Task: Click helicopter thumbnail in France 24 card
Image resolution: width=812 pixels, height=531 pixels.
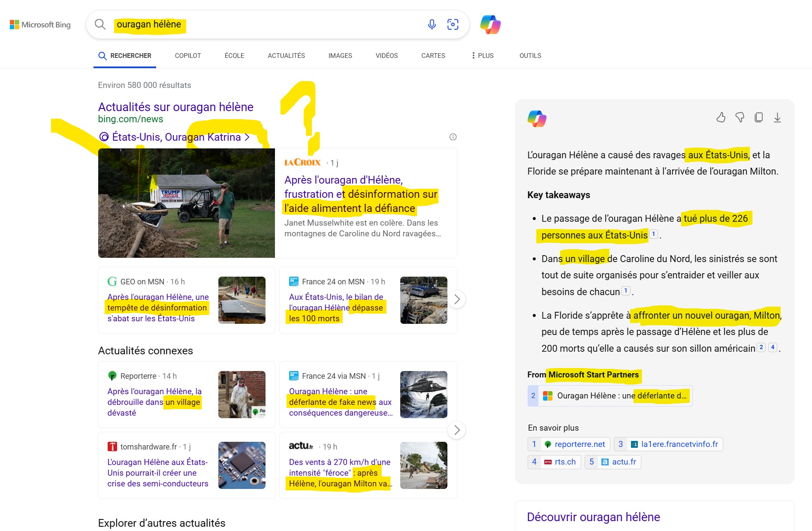Action: [x=424, y=395]
